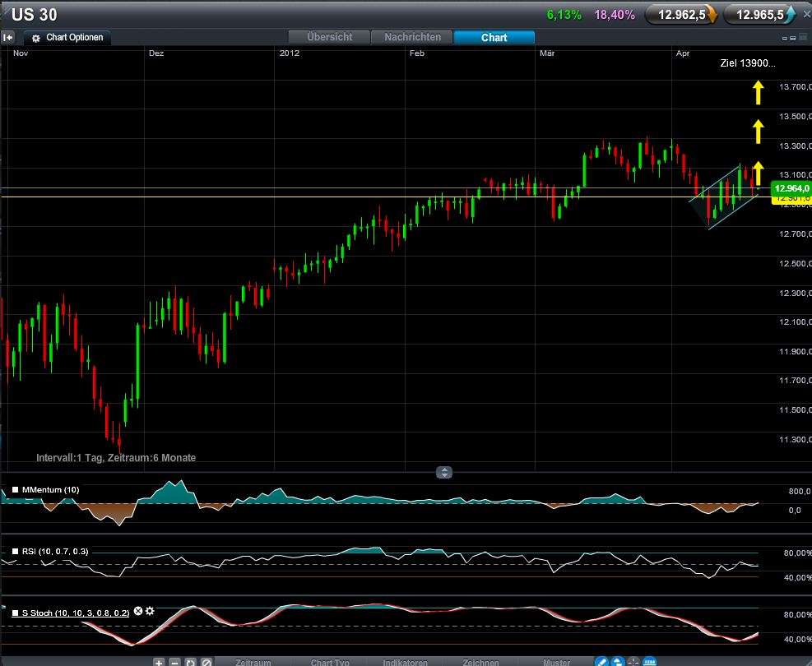This screenshot has width=812, height=666.
Task: Remove the S Stoch indicator via X icon
Action: coord(138,611)
